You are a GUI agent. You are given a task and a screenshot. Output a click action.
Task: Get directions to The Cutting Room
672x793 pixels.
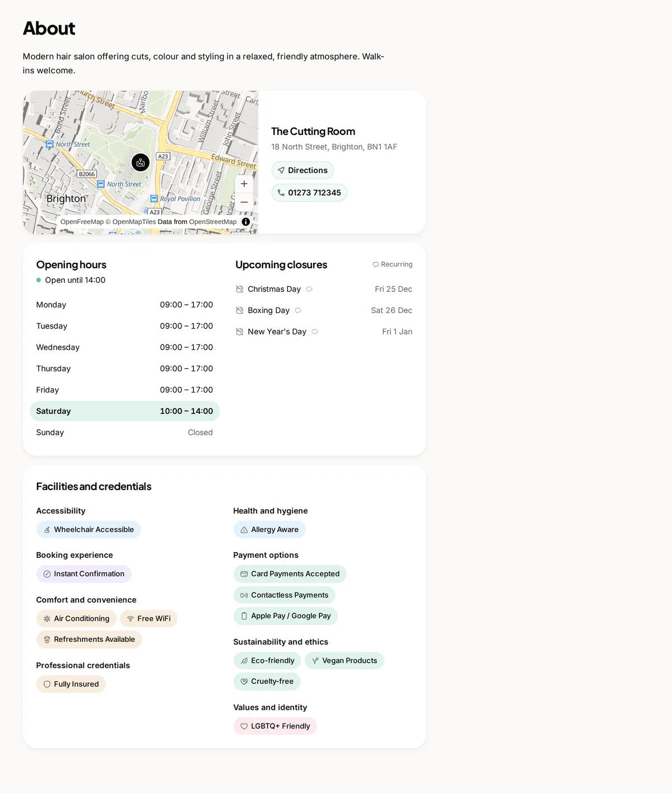coord(302,170)
